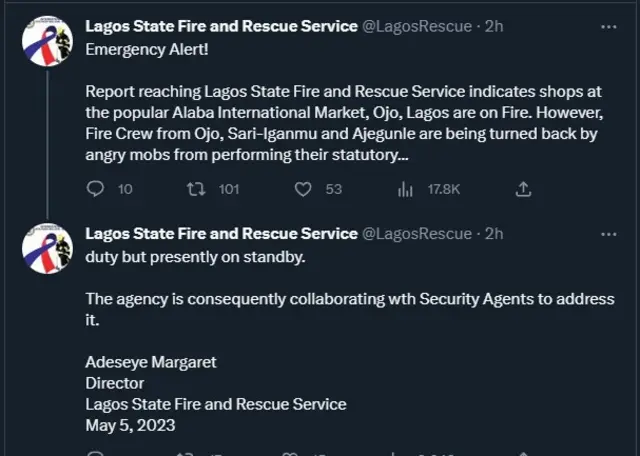Click the second tweet's 2h timestamp

(494, 233)
